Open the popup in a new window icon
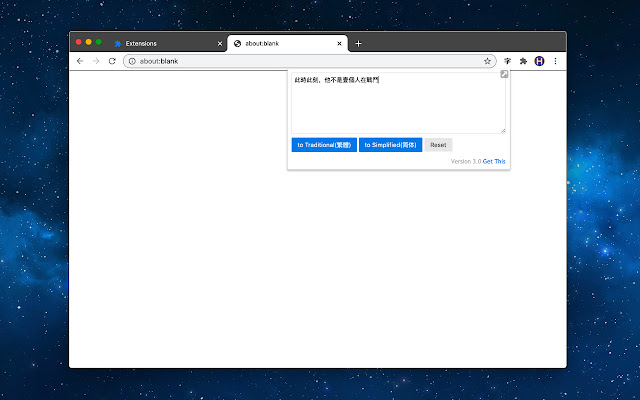640x400 pixels. pyautogui.click(x=505, y=75)
